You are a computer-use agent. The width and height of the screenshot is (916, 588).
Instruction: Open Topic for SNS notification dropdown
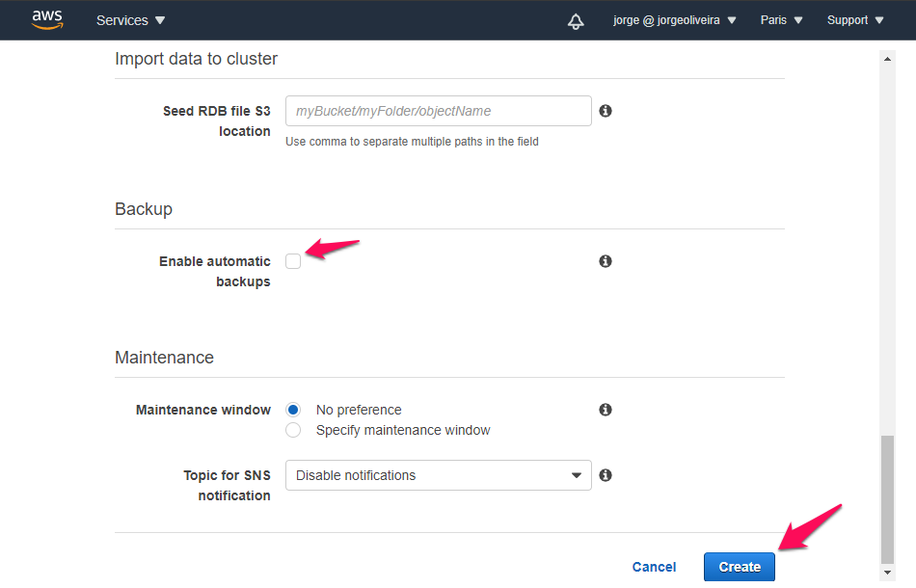pyautogui.click(x=438, y=475)
